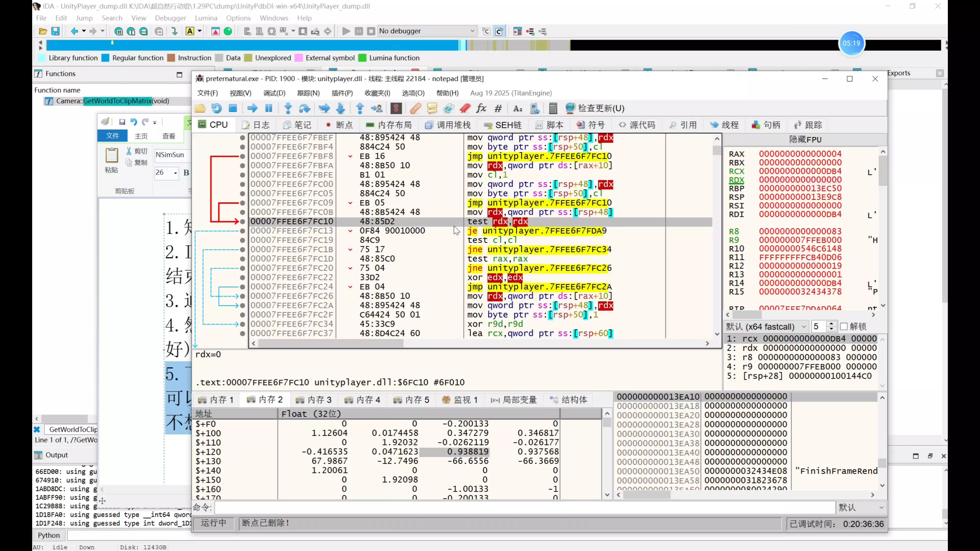This screenshot has width=980, height=551.
Task: Open the 调试(D) menu in x64dbg
Action: (x=274, y=93)
